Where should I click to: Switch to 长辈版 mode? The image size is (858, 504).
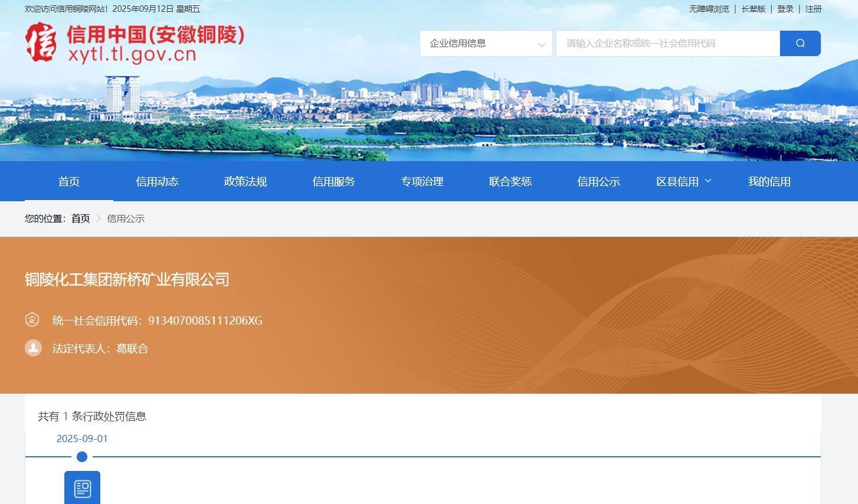[x=752, y=9]
